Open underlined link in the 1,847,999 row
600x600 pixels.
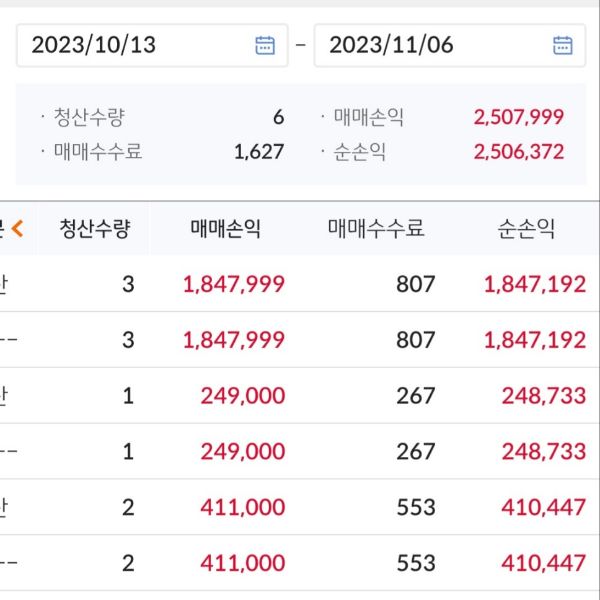click(x=5, y=284)
